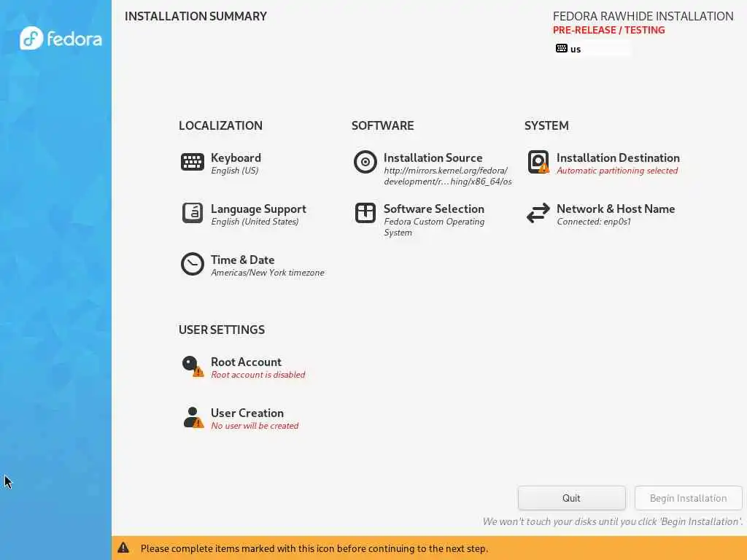Click the Language Support icon
Screen dimensions: 747x560
(193, 213)
